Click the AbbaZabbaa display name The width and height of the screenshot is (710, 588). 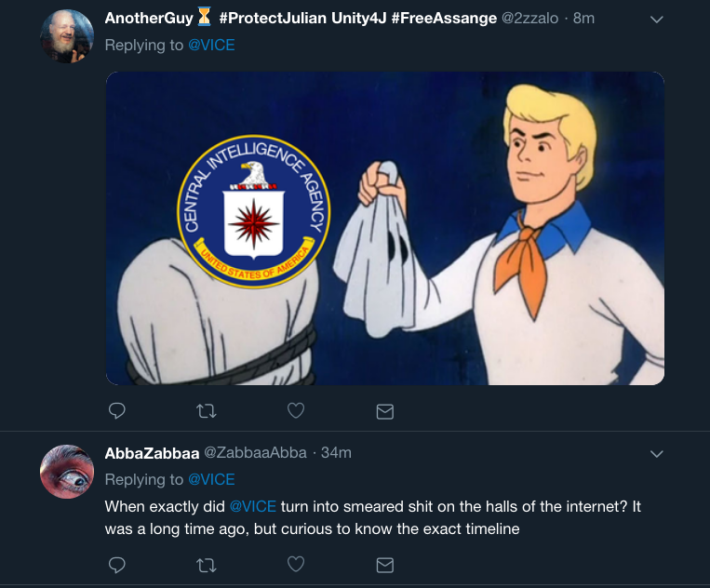151,453
